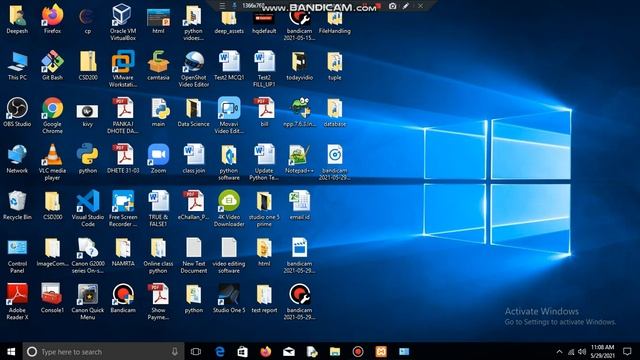This screenshot has width=640, height=360.
Task: Launch the Notepad++ shortcut
Action: [299, 158]
